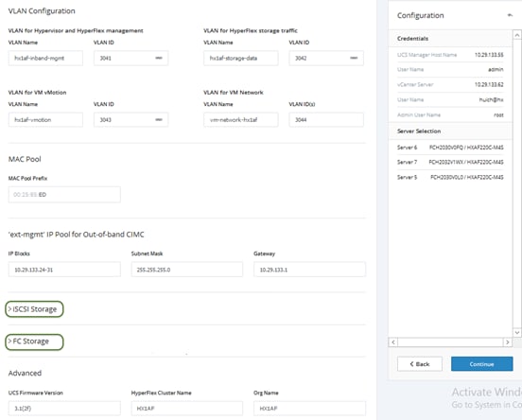Click the horizontal scrollbar left arrow
The height and width of the screenshot is (420, 522).
point(393,342)
